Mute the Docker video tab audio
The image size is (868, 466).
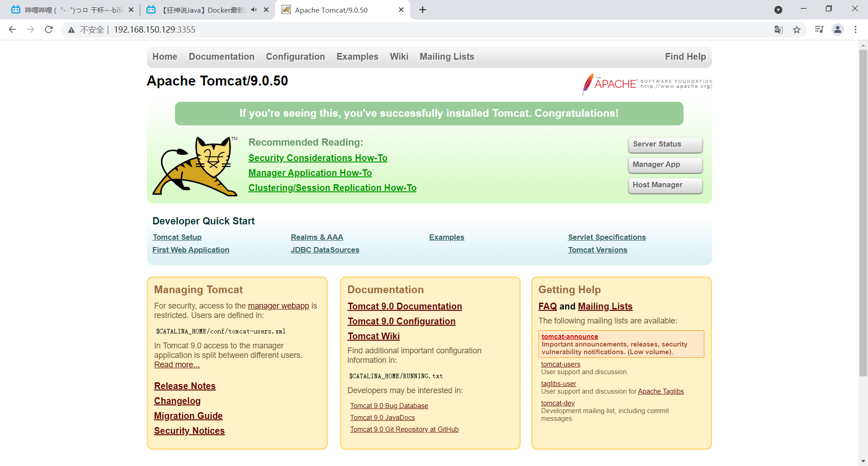coord(254,10)
